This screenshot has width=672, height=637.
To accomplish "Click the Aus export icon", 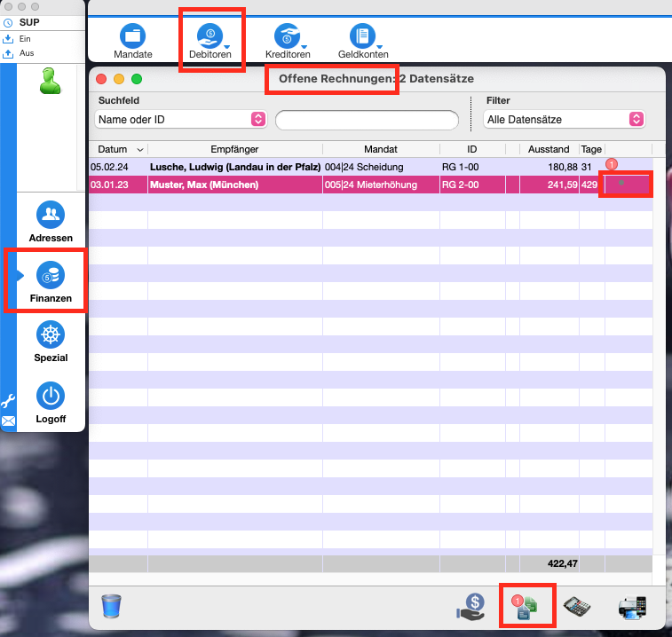I will (x=8, y=53).
